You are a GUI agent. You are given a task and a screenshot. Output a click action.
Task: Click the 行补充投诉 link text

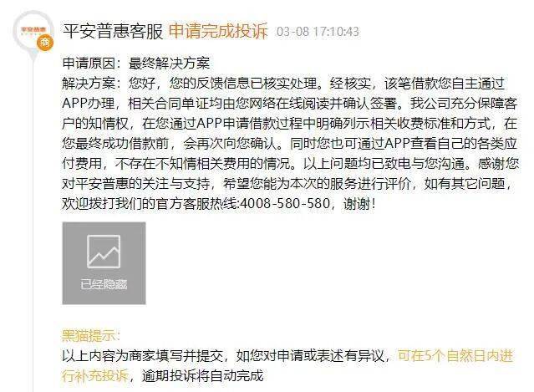click(x=95, y=375)
